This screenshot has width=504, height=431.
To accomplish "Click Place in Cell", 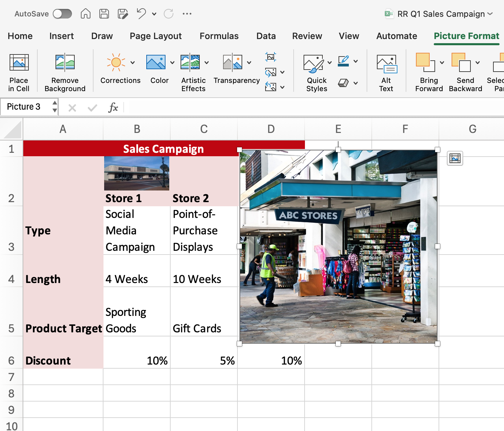I will tap(19, 73).
